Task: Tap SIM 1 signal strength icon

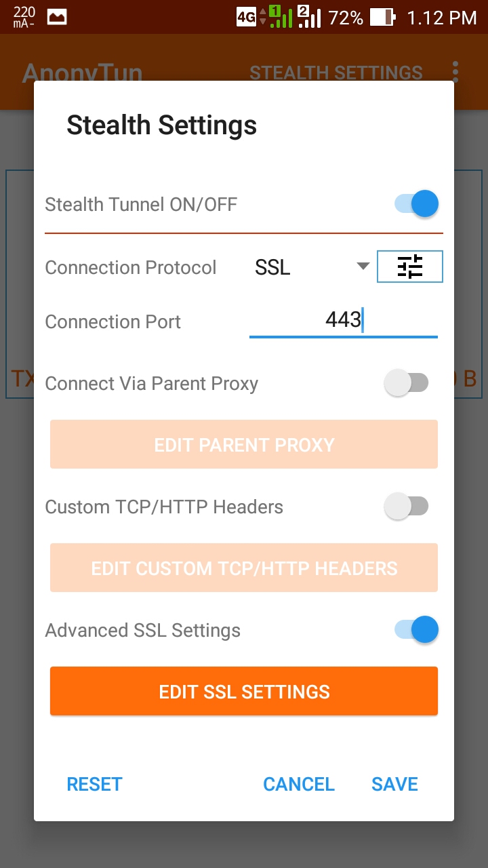Action: click(281, 17)
